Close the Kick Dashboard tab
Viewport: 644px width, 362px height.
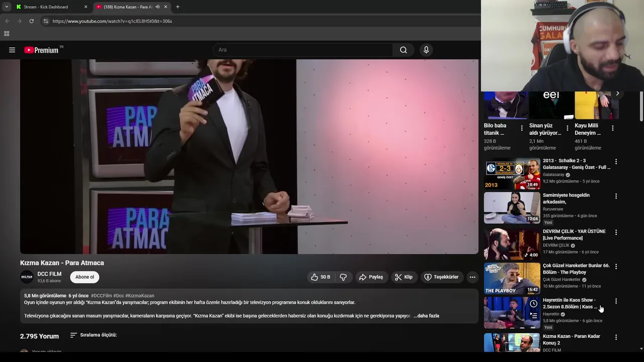[86, 7]
